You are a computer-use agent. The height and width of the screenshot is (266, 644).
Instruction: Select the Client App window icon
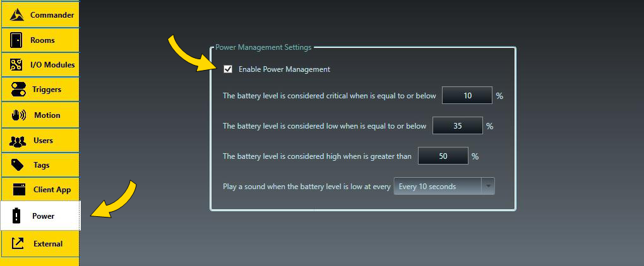20,190
